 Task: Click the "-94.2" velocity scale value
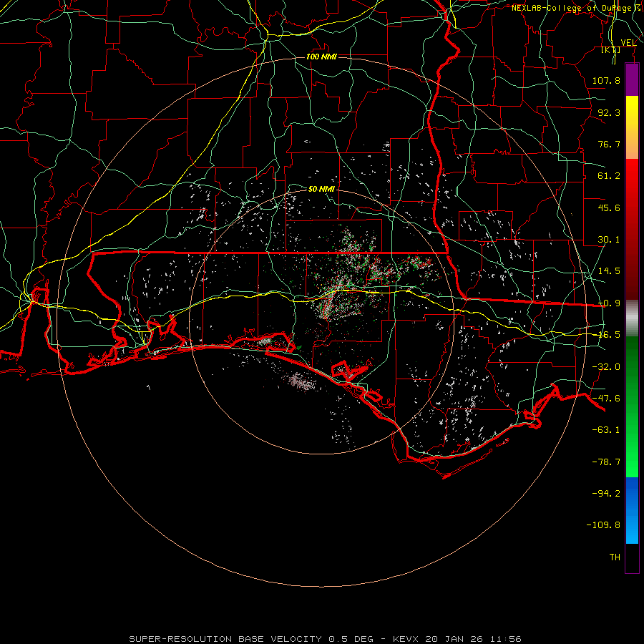606,494
